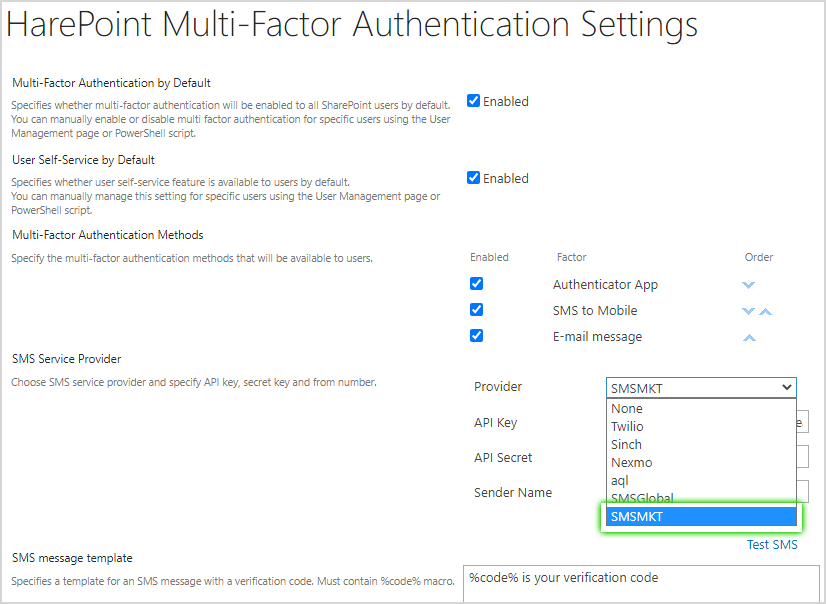This screenshot has width=826, height=604.
Task: Select None from provider list
Action: click(x=627, y=408)
